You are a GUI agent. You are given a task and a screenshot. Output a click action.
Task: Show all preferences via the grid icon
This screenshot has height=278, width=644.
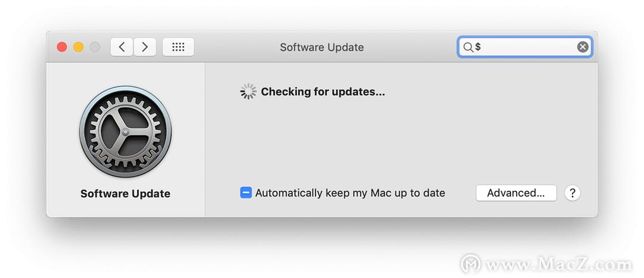tap(178, 47)
